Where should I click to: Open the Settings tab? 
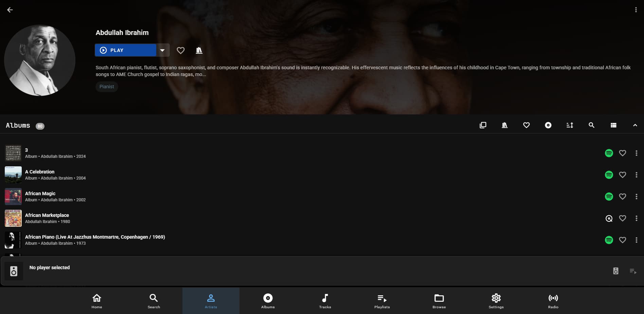pyautogui.click(x=496, y=301)
